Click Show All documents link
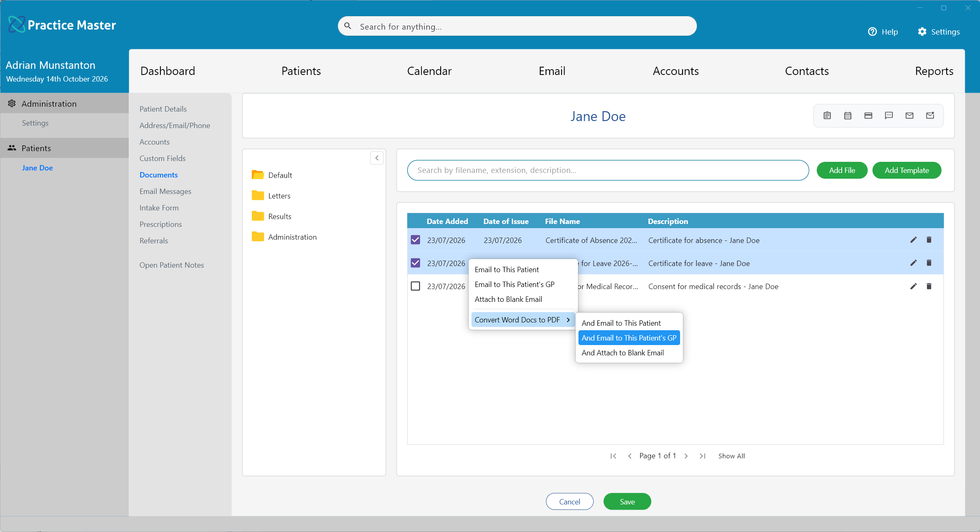Image resolution: width=980 pixels, height=532 pixels. (x=732, y=456)
